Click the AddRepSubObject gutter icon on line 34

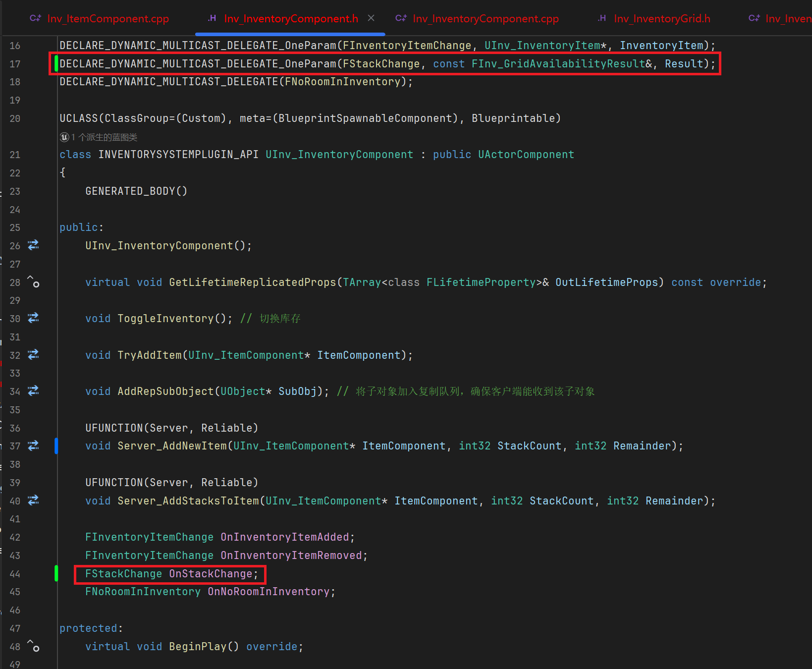(33, 391)
